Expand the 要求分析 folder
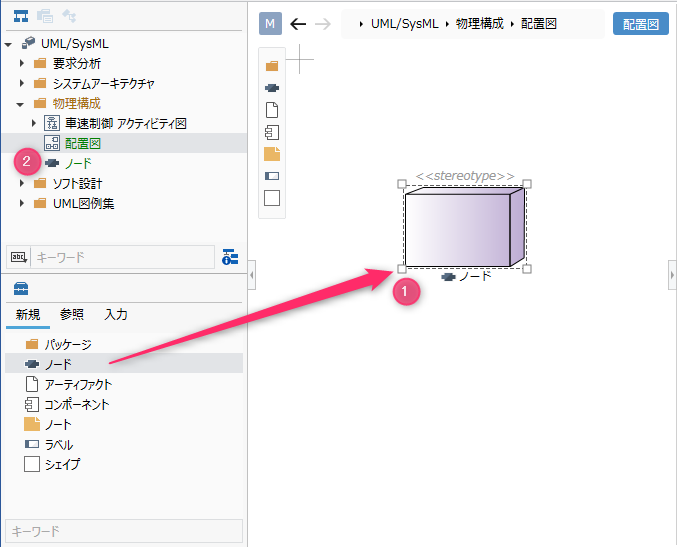 [22, 63]
